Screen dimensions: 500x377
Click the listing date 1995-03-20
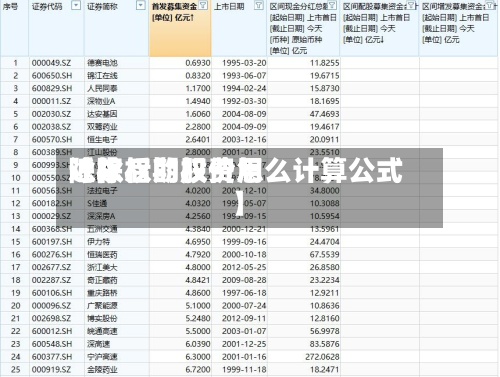click(x=244, y=63)
